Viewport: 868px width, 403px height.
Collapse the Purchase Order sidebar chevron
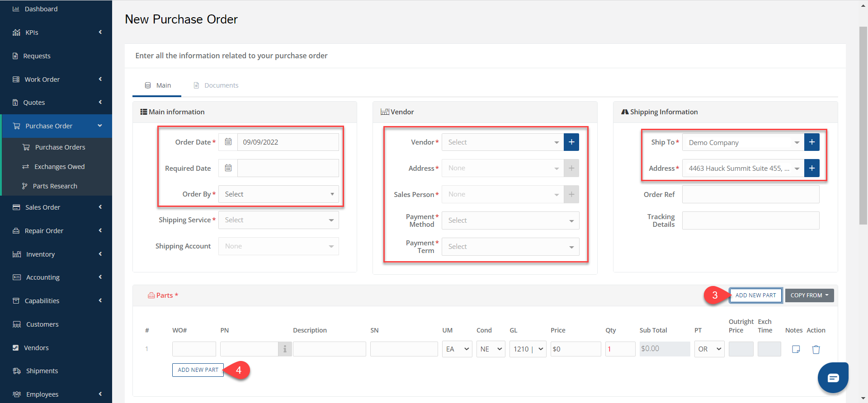pos(100,126)
